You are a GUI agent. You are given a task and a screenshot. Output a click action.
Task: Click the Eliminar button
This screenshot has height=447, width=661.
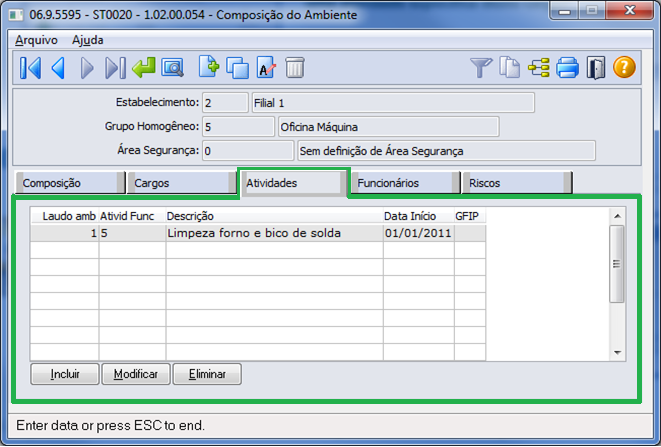(x=207, y=374)
